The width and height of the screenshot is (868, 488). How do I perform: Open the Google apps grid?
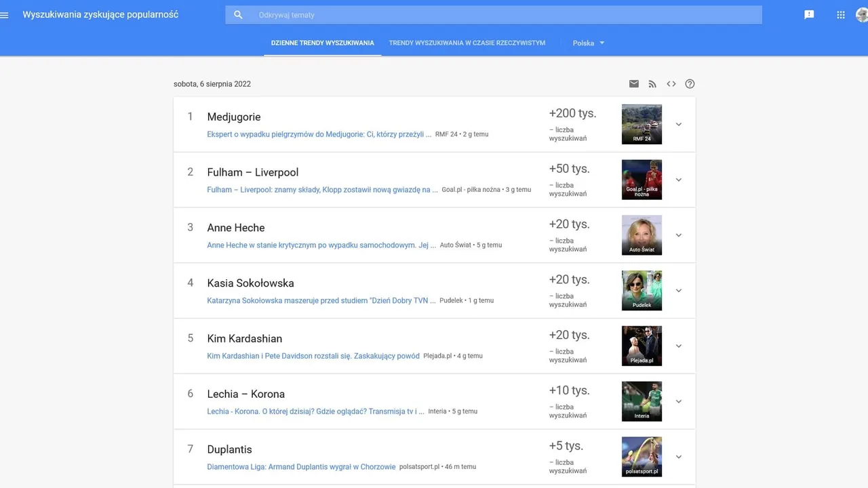point(841,15)
